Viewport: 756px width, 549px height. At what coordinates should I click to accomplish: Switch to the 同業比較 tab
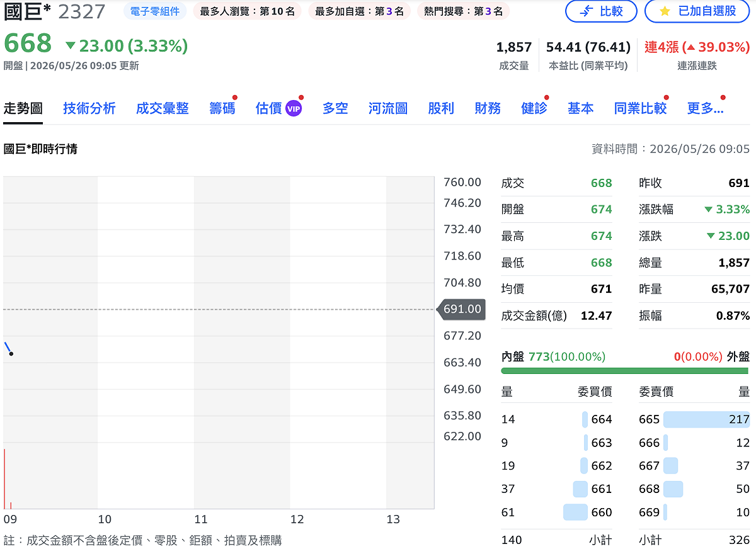pyautogui.click(x=640, y=108)
